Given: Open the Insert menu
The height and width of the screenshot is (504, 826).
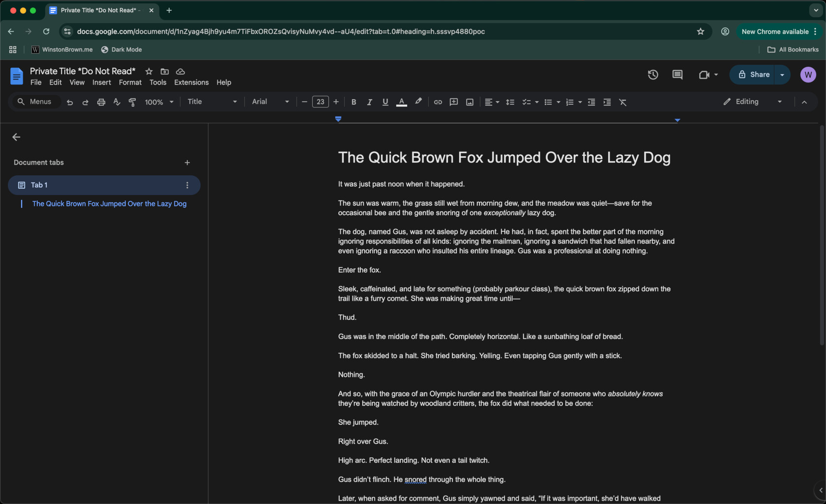Looking at the screenshot, I should click(102, 83).
